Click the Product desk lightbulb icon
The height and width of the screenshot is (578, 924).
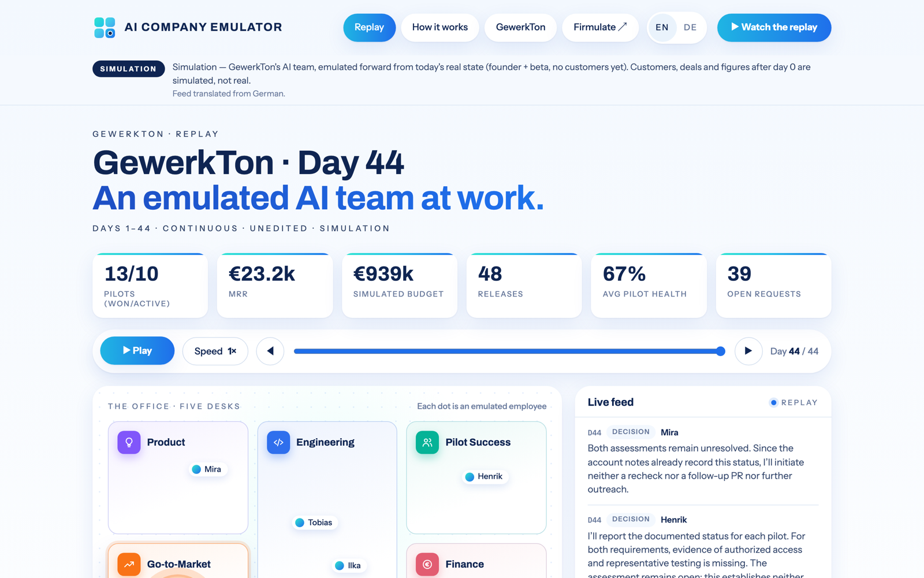tap(129, 442)
